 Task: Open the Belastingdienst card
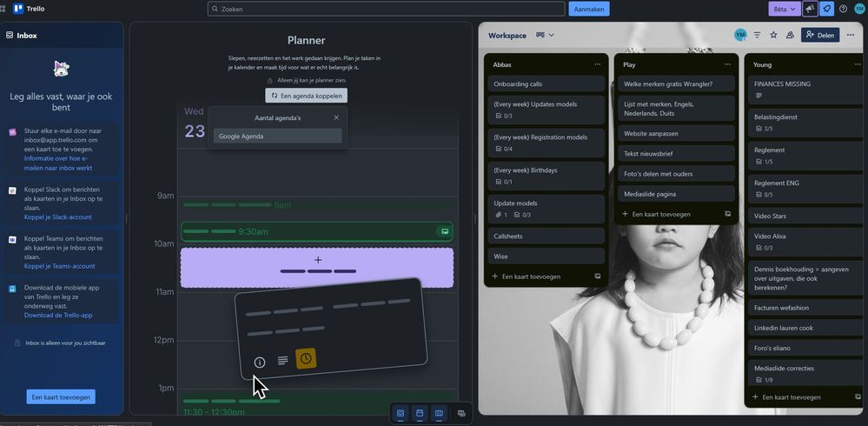(806, 123)
